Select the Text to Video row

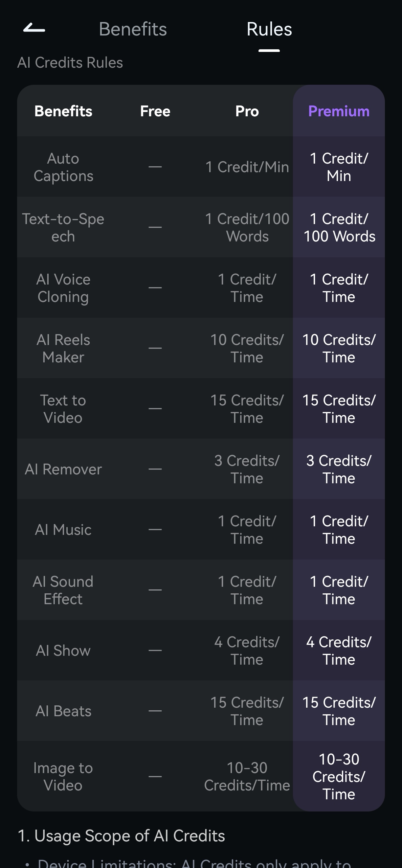pos(63,409)
